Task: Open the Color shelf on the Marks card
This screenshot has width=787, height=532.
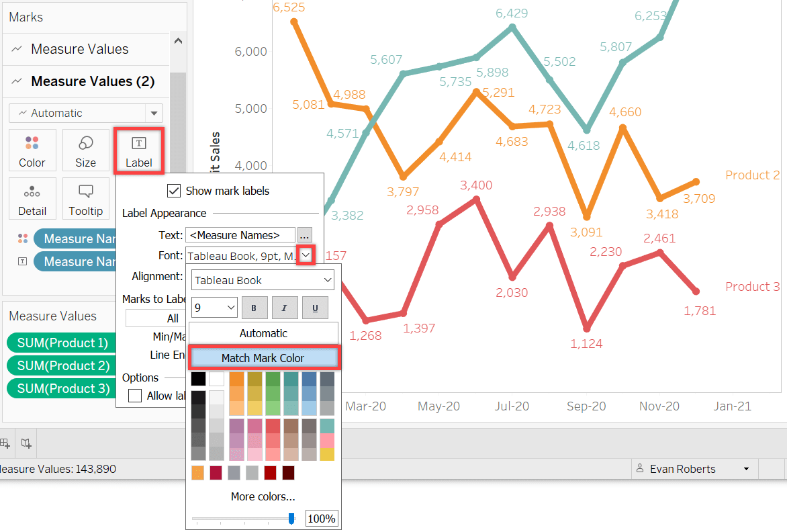Action: (x=32, y=150)
